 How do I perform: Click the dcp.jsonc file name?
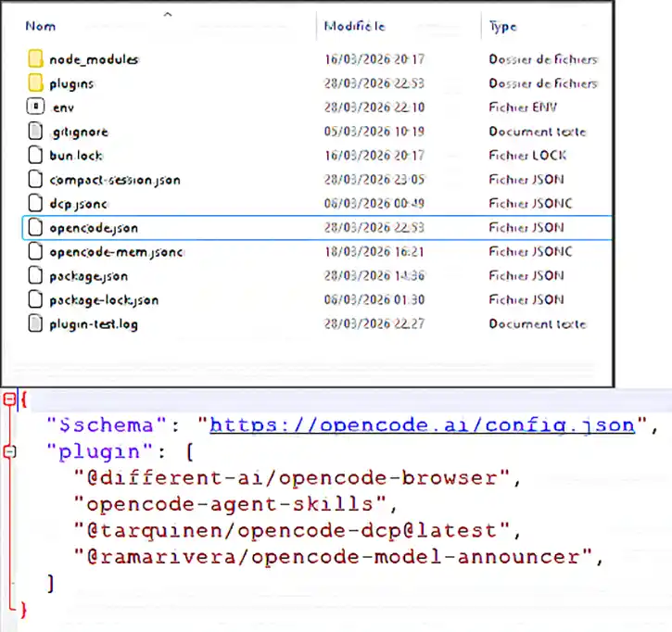pyautogui.click(x=78, y=204)
